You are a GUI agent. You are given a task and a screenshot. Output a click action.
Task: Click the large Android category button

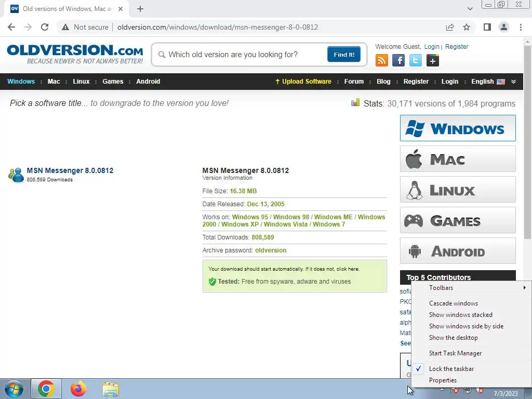tap(458, 251)
